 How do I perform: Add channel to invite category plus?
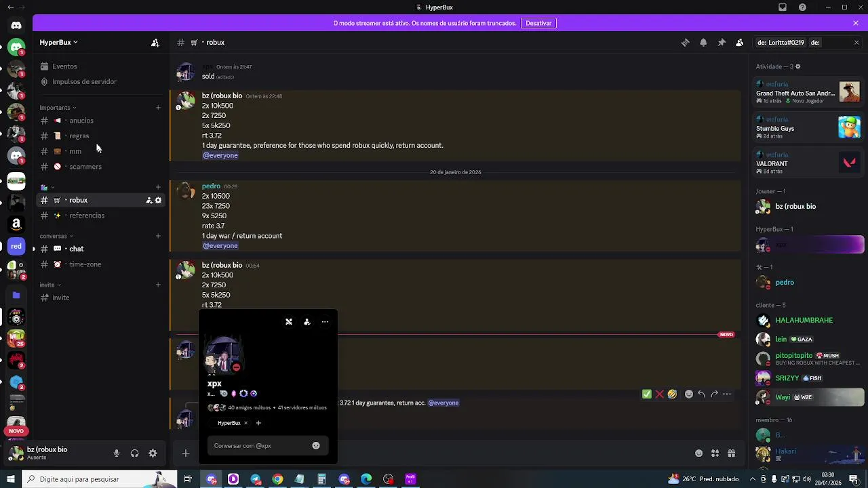pyautogui.click(x=158, y=285)
